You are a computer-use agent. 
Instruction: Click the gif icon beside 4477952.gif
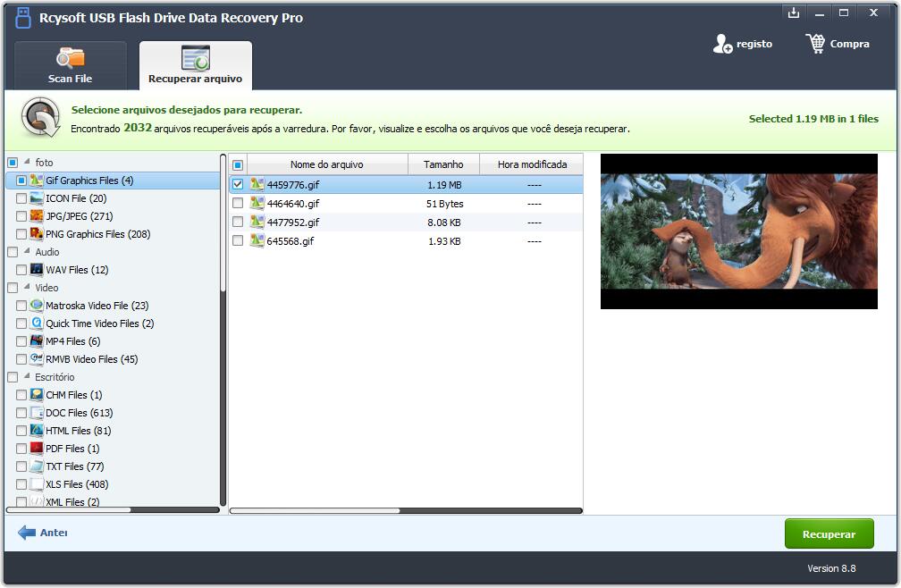click(x=257, y=222)
